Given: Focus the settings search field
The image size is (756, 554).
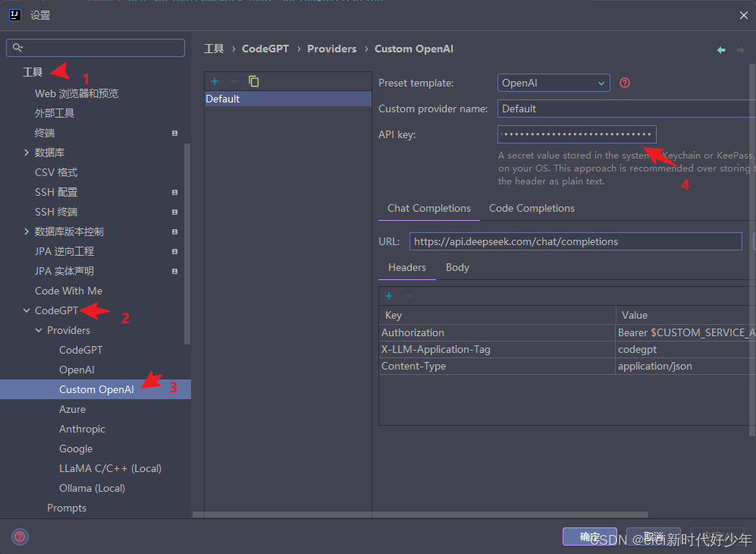Looking at the screenshot, I should [96, 48].
